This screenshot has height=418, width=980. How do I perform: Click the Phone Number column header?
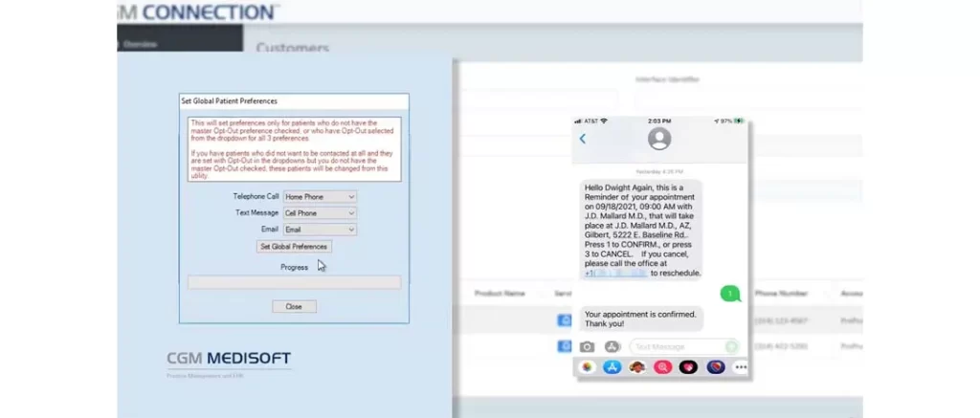781,294
